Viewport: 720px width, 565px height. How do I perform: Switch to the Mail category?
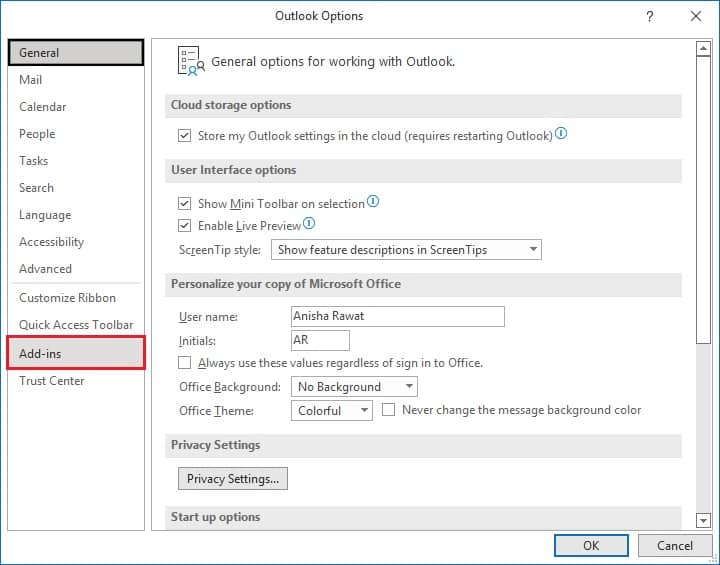tap(76, 79)
